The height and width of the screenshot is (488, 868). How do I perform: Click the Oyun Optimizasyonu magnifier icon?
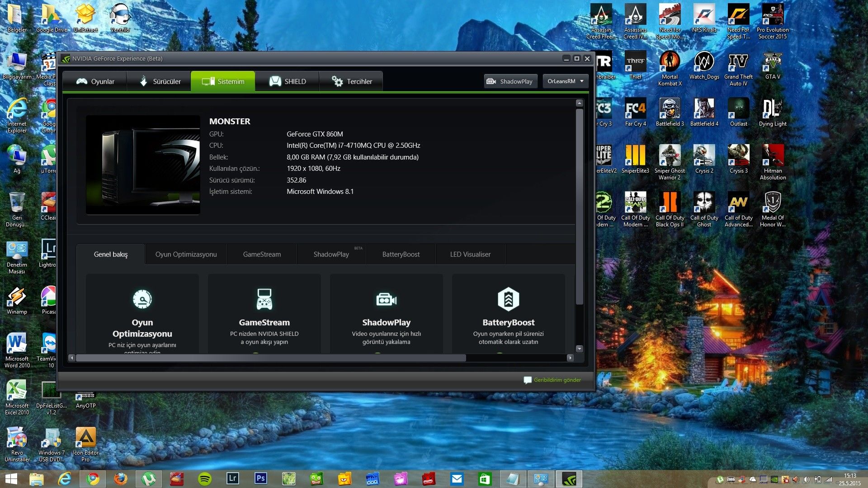[142, 299]
